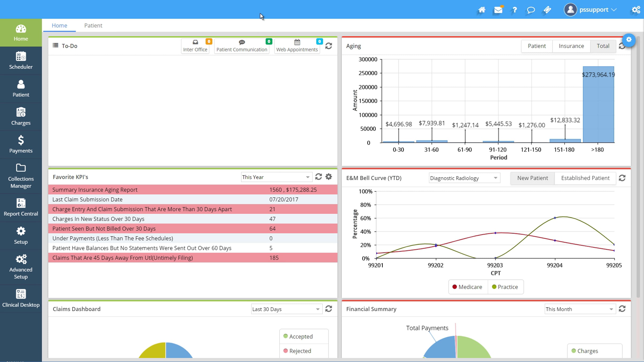
Task: Open the Scheduler module in sidebar
Action: (x=21, y=61)
